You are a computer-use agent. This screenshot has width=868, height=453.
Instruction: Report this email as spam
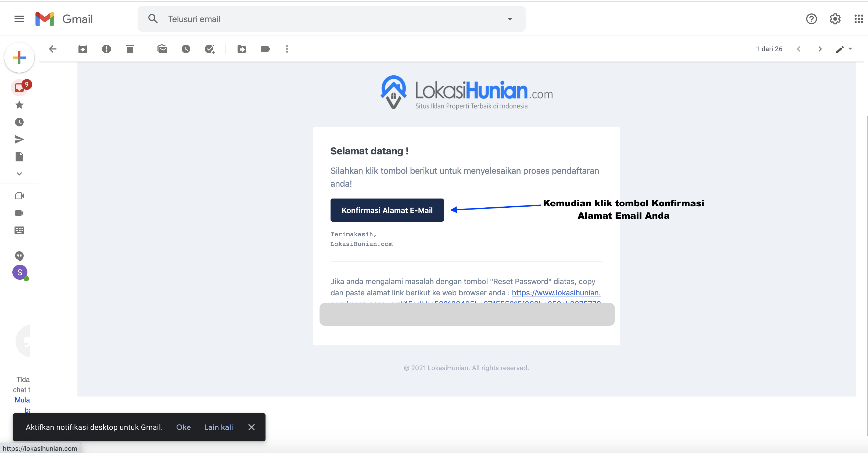point(106,49)
